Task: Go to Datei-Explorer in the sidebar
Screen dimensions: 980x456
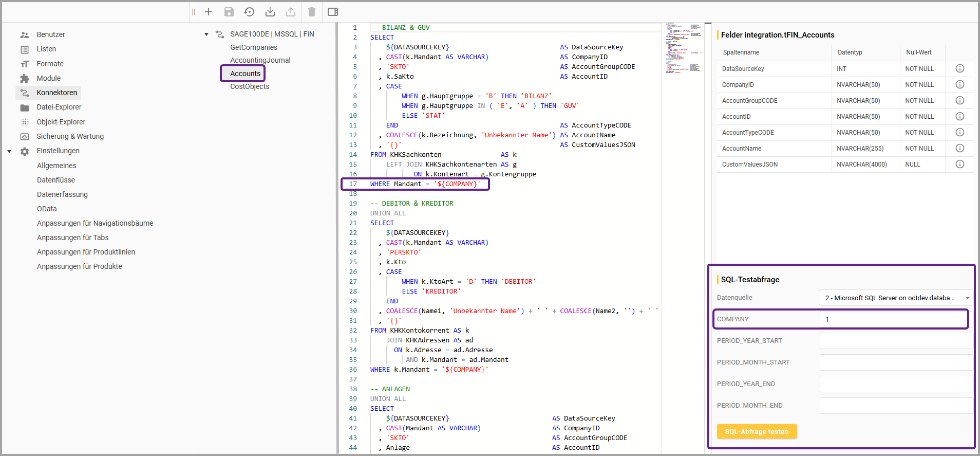Action: pyautogui.click(x=59, y=107)
